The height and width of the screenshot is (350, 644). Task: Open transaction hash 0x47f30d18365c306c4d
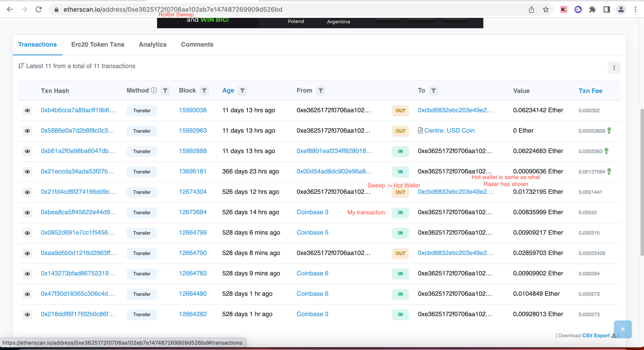click(x=78, y=294)
